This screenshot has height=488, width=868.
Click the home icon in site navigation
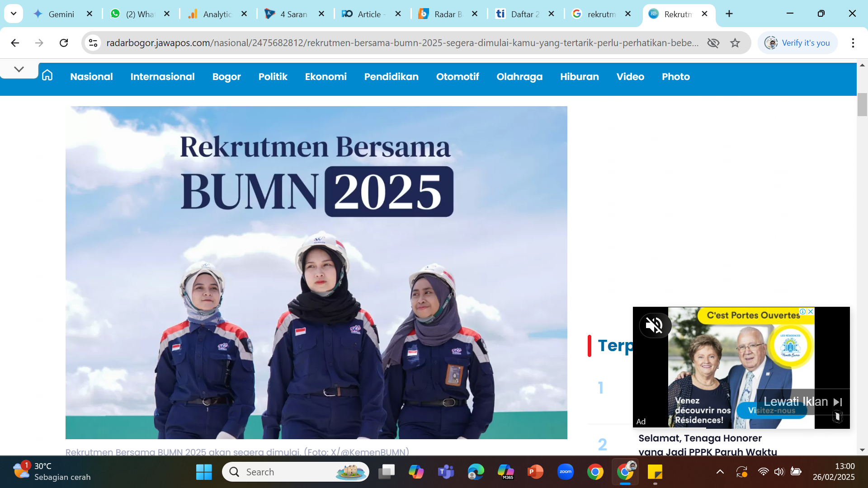pyautogui.click(x=47, y=75)
